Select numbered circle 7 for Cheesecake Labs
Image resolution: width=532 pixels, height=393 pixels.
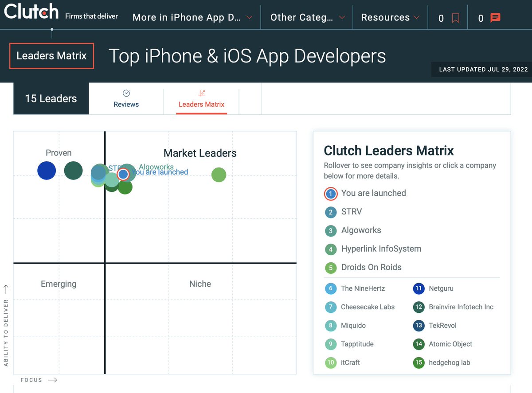pyautogui.click(x=331, y=307)
